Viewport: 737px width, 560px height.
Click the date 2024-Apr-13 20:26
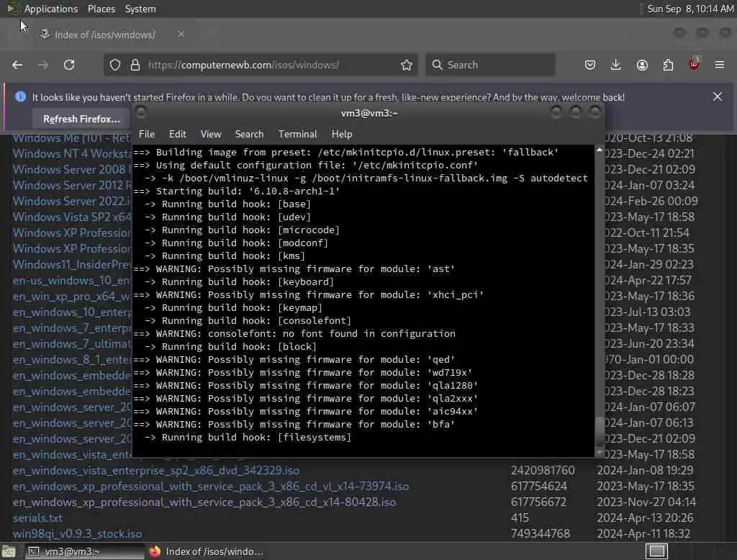(x=645, y=518)
